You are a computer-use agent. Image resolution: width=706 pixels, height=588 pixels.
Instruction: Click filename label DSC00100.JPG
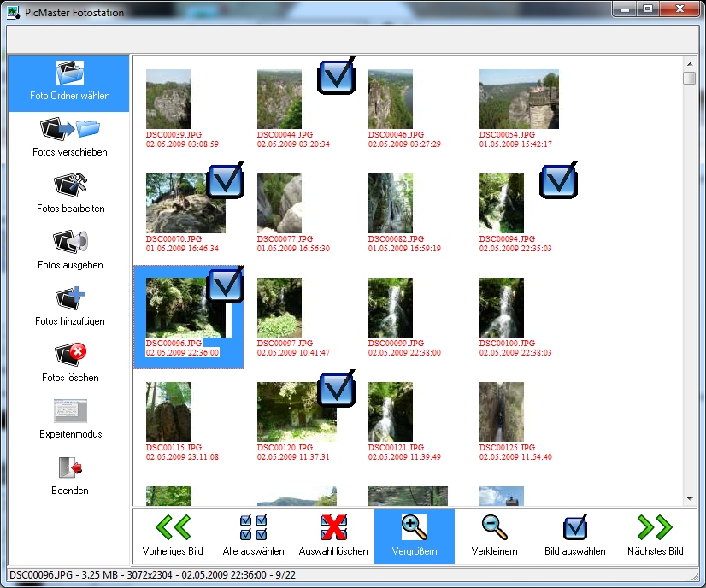(507, 343)
